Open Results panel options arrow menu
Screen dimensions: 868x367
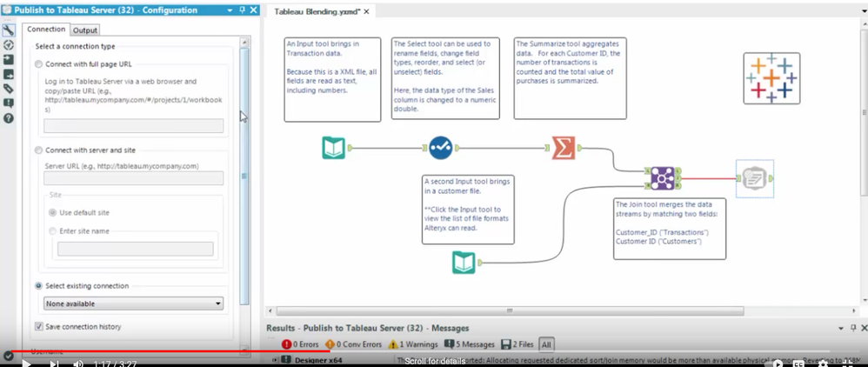click(x=841, y=328)
